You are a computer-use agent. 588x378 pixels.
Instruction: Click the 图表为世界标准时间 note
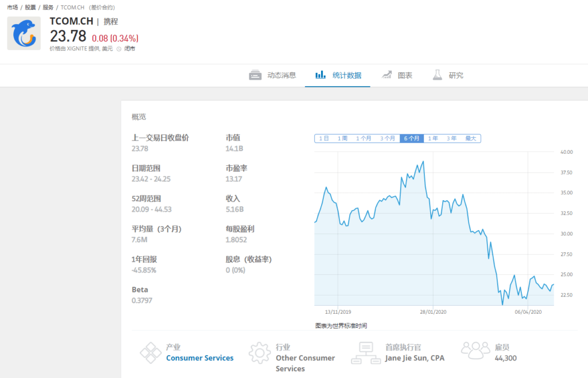(x=341, y=326)
